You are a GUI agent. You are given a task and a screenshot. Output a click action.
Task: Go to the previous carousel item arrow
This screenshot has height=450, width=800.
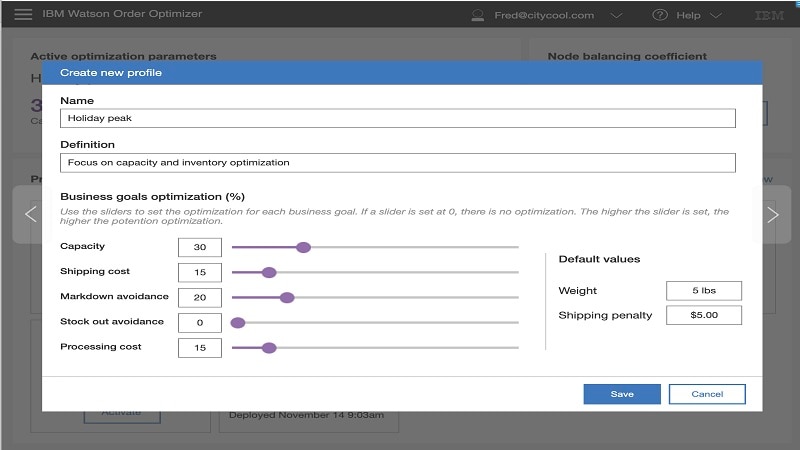(x=31, y=214)
